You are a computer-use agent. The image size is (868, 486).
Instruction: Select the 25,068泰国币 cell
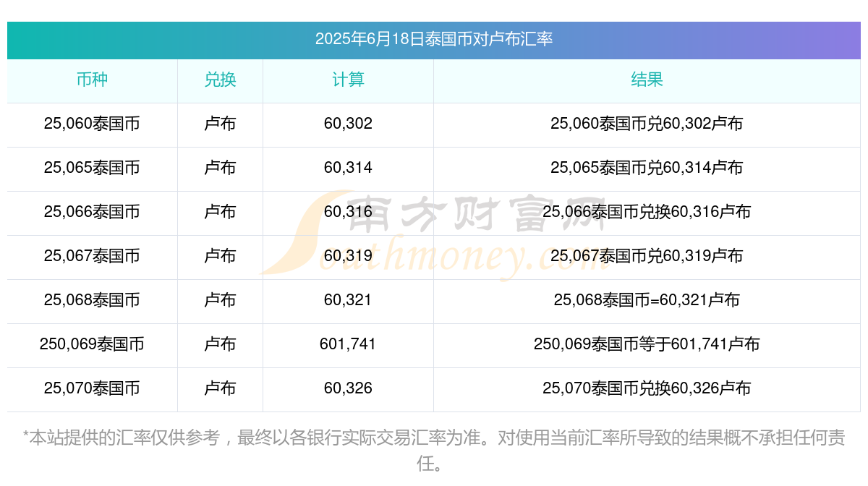click(92, 300)
